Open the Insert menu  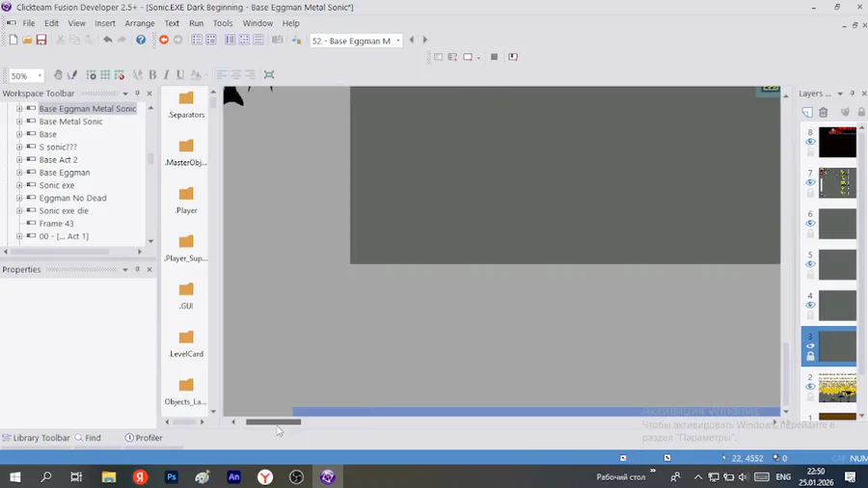104,23
